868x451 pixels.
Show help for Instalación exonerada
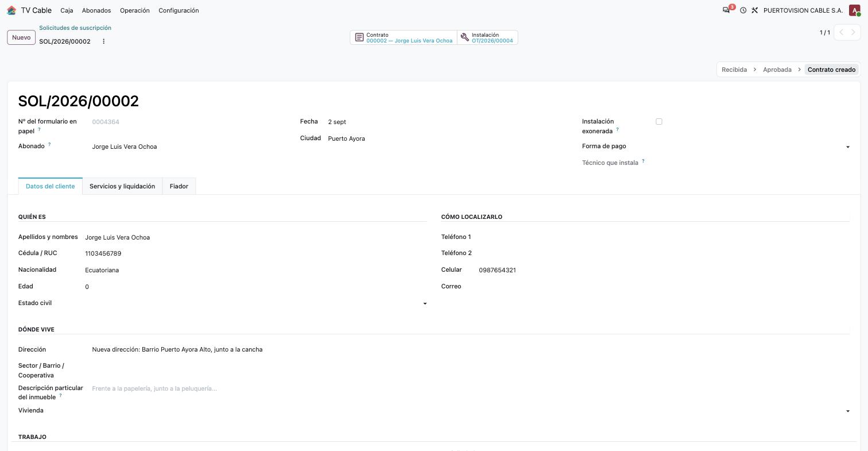point(617,129)
